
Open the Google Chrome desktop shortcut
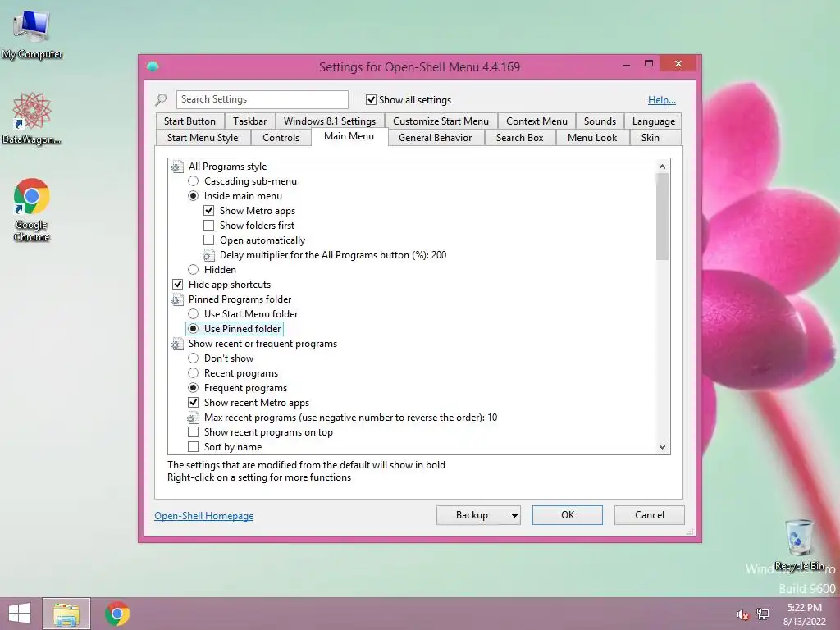click(32, 210)
